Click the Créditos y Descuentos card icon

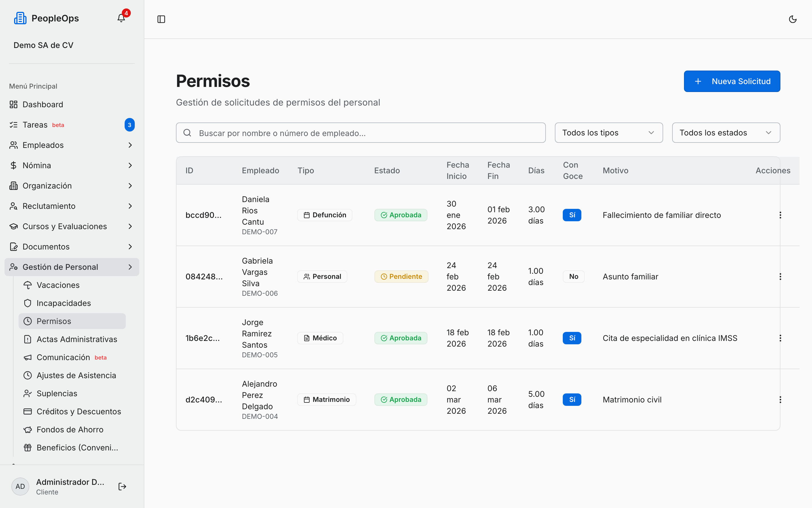pos(28,411)
